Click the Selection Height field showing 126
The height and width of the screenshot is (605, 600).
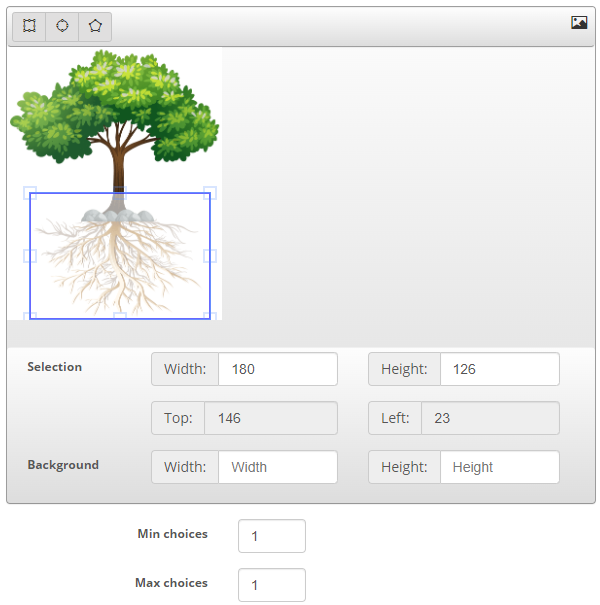[x=500, y=369]
